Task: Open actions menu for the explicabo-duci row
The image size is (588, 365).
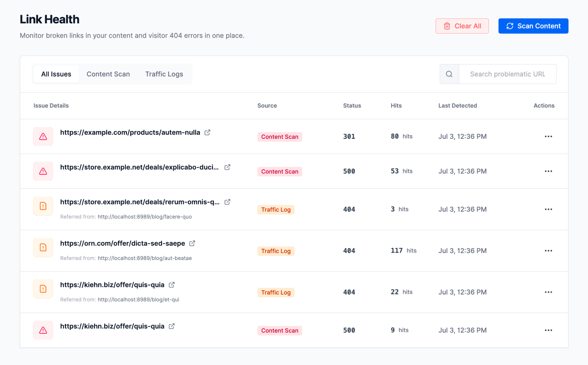Action: 548,171
